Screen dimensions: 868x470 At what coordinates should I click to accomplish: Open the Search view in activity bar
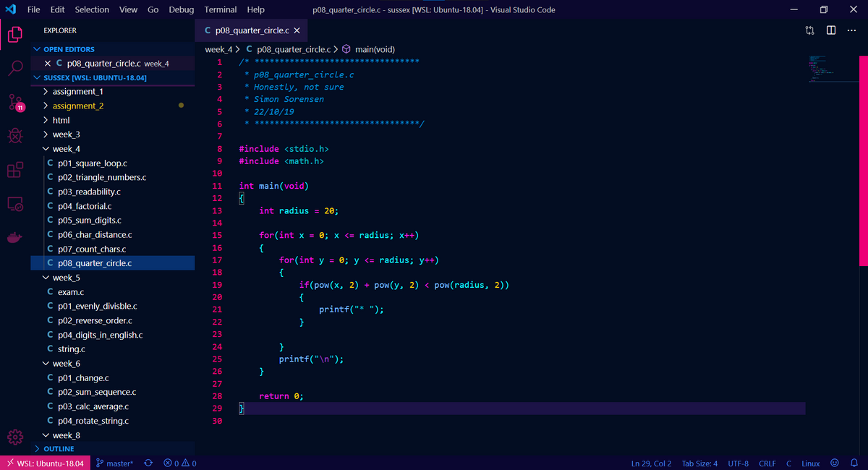coord(15,68)
